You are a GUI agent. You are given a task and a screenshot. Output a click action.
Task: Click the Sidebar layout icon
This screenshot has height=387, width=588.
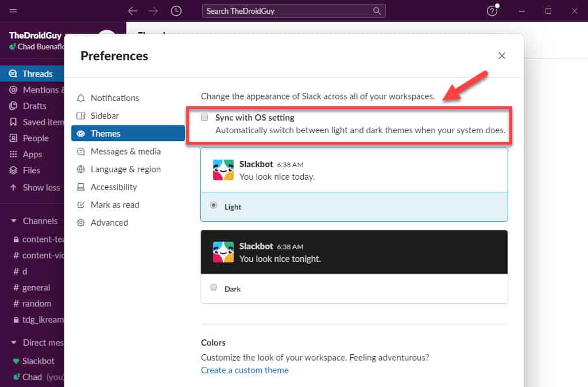[x=80, y=116]
